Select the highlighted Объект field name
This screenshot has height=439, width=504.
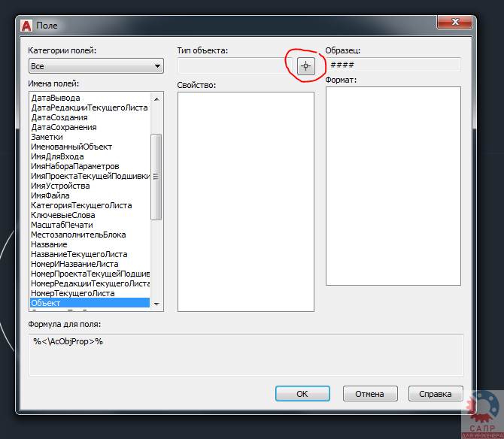tap(90, 303)
